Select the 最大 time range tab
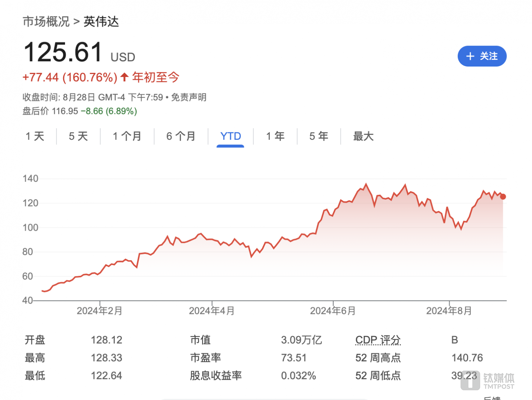Viewport: 532px width, 400px height. (363, 136)
